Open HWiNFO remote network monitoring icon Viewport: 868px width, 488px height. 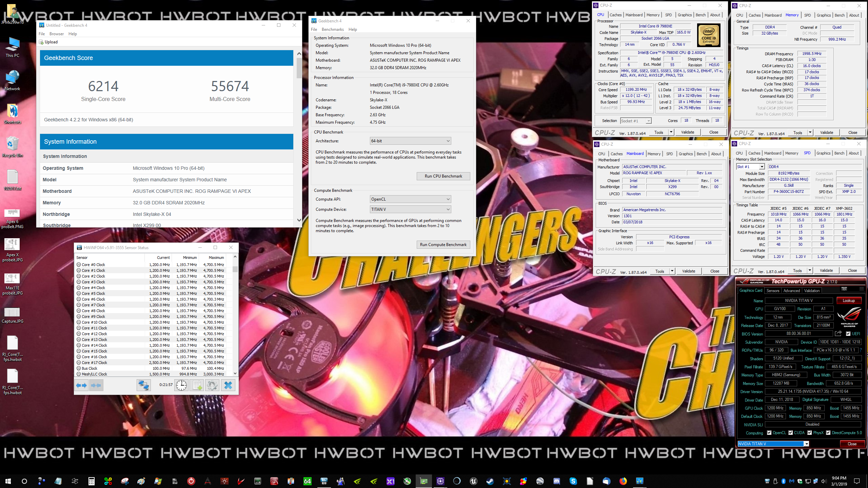pos(144,385)
